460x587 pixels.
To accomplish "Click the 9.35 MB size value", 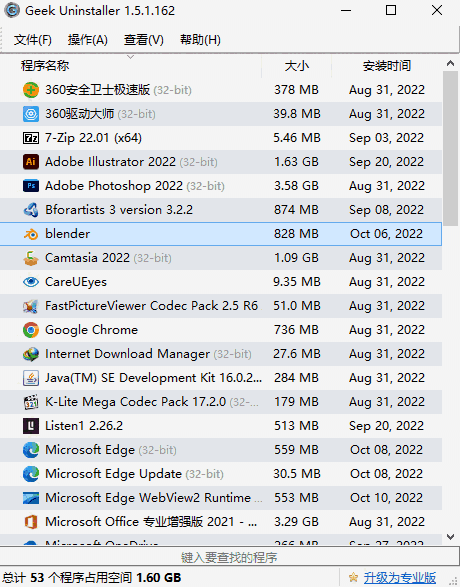I will [x=297, y=282].
